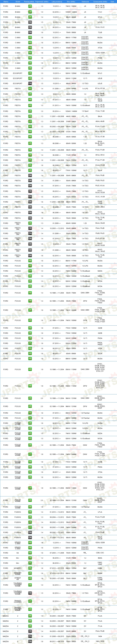
Task: Click power cell 48kW / 65KM
Action: click(x=71, y=100)
